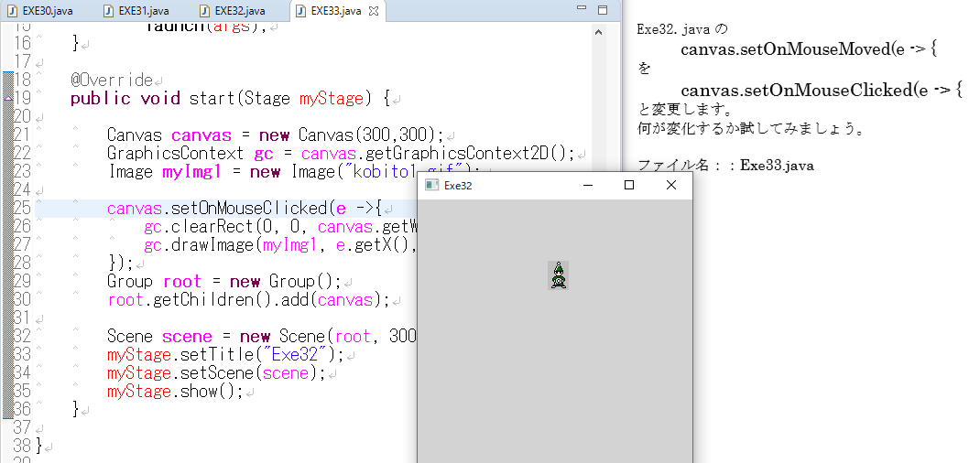Click "GraphicsContext gc" declaration on line 22
Viewport: 980px width, 463px height.
tap(190, 154)
